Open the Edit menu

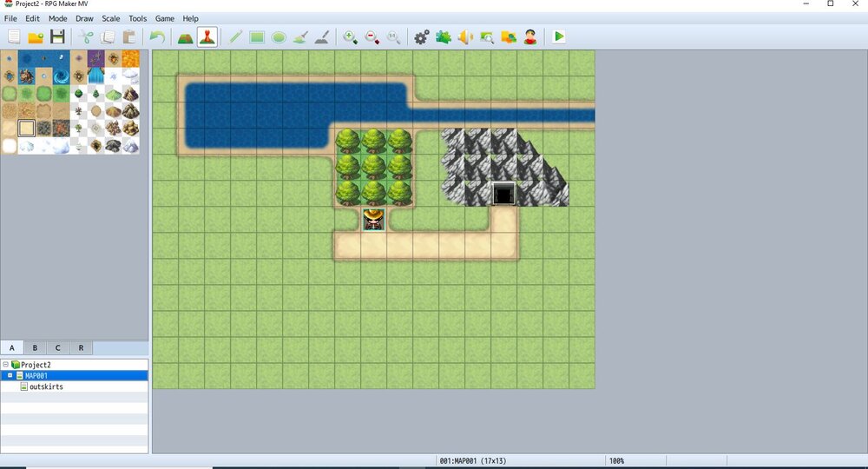[x=33, y=18]
